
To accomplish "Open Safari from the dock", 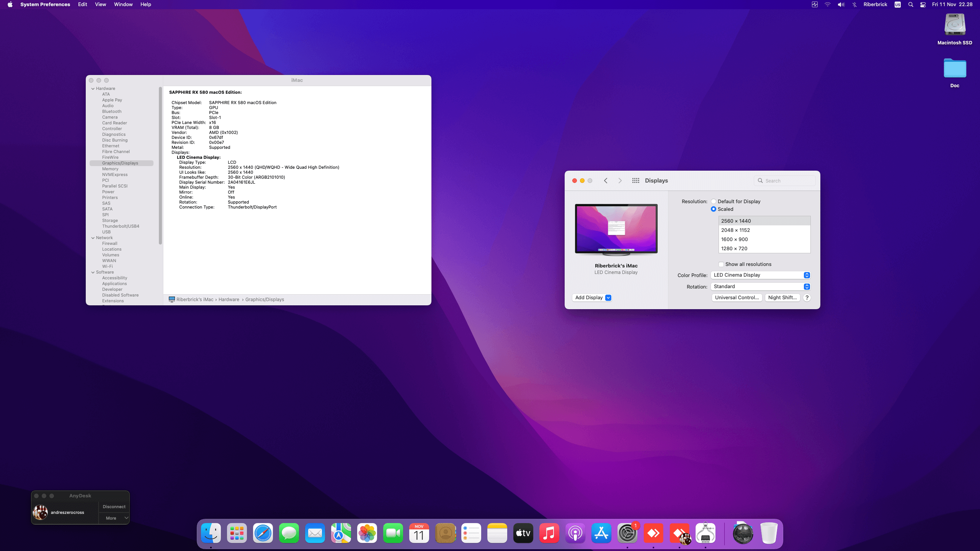I will (263, 533).
